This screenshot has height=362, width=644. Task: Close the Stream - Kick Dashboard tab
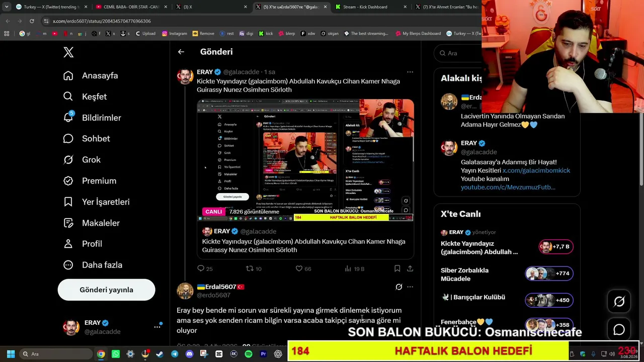click(405, 7)
